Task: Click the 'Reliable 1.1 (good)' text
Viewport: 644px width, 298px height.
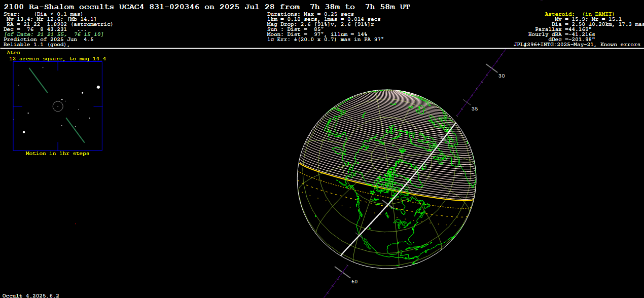Action: point(37,45)
